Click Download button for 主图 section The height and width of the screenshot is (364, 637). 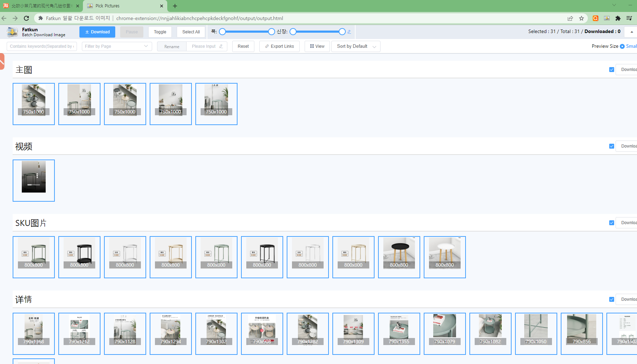(x=626, y=70)
